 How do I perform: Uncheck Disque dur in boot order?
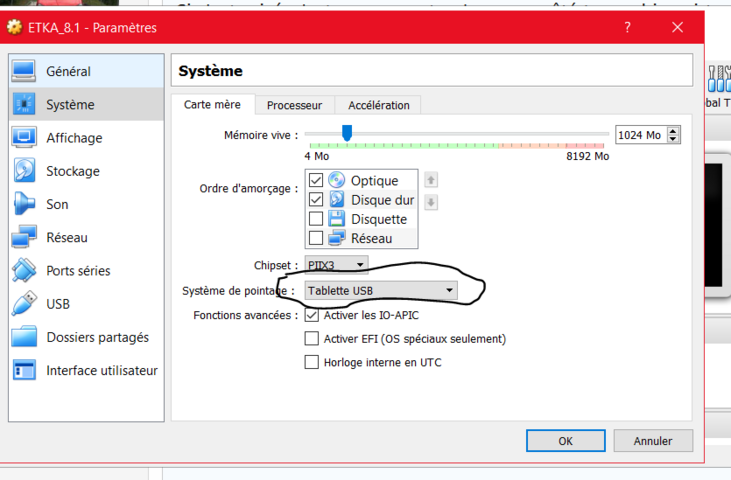click(316, 199)
